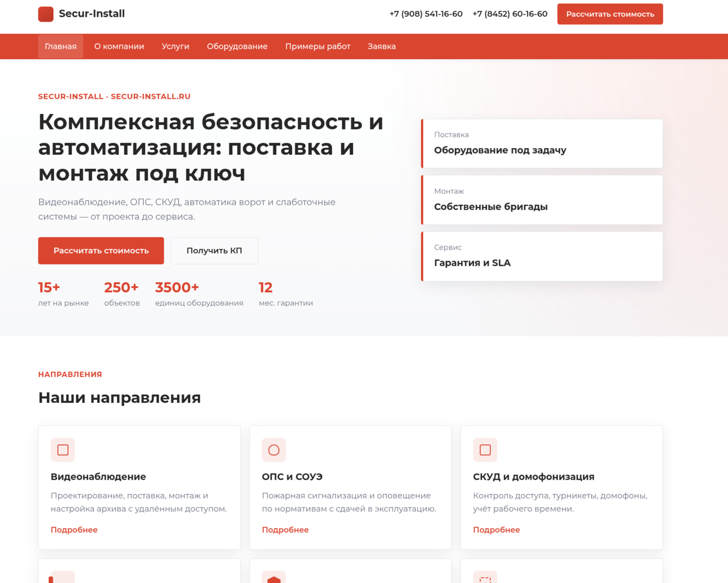Click the 3500+ единиц оборудования statistic
This screenshot has height=583, width=728.
pos(199,294)
